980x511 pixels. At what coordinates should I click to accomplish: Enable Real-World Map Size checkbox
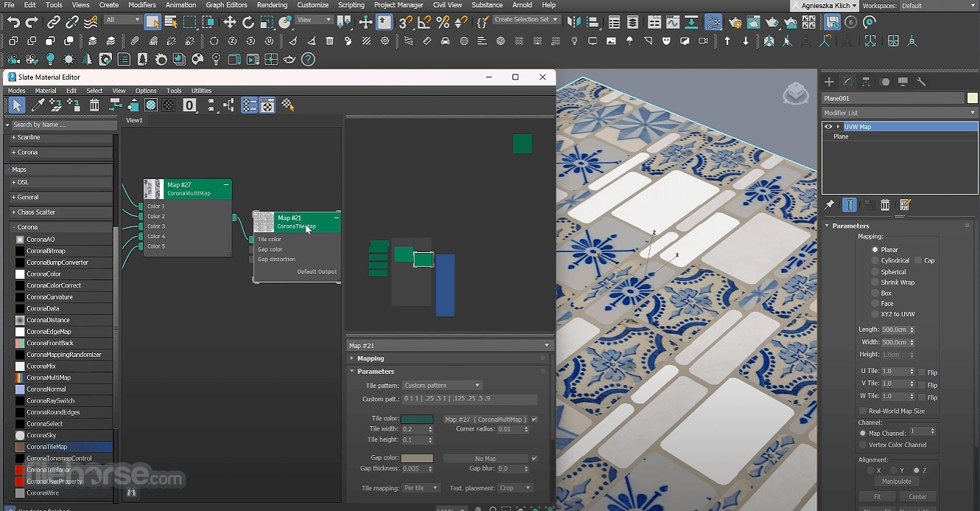point(863,411)
